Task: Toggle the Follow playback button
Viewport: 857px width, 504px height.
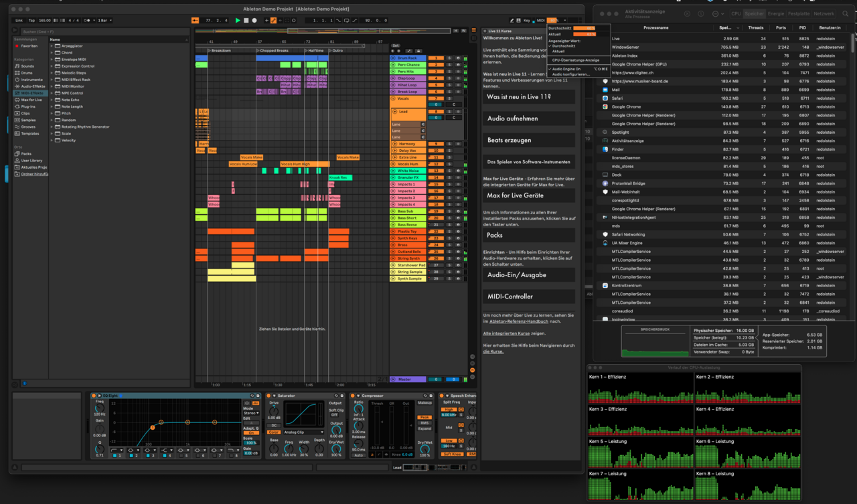Action: tap(196, 21)
